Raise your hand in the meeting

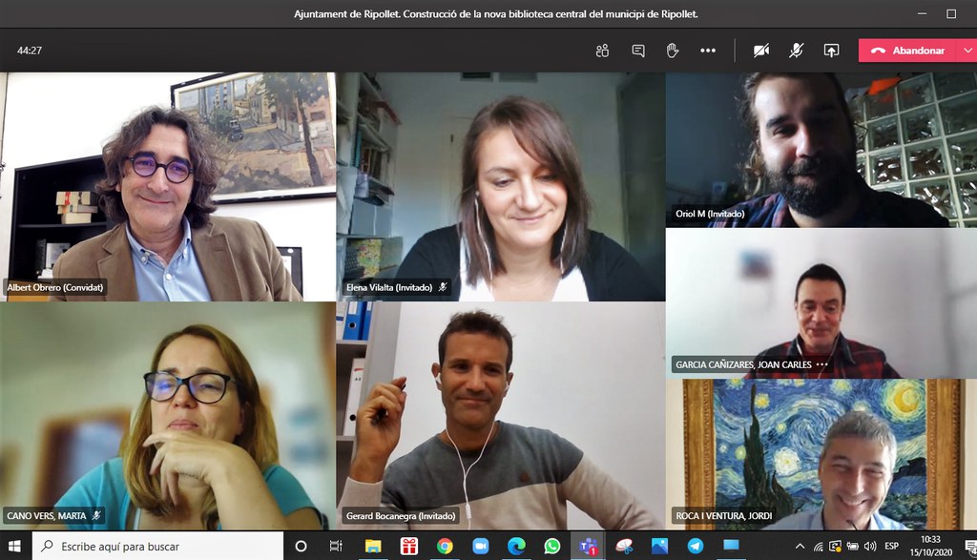pos(673,51)
